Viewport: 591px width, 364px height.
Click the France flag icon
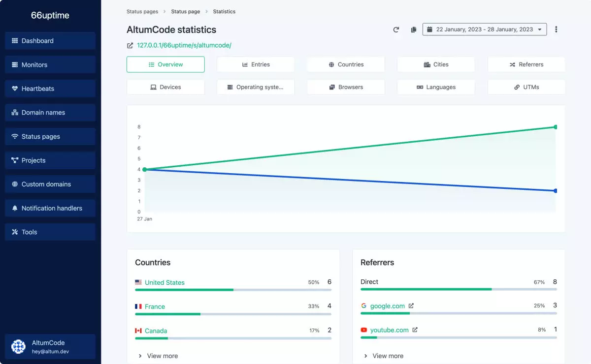coord(138,306)
